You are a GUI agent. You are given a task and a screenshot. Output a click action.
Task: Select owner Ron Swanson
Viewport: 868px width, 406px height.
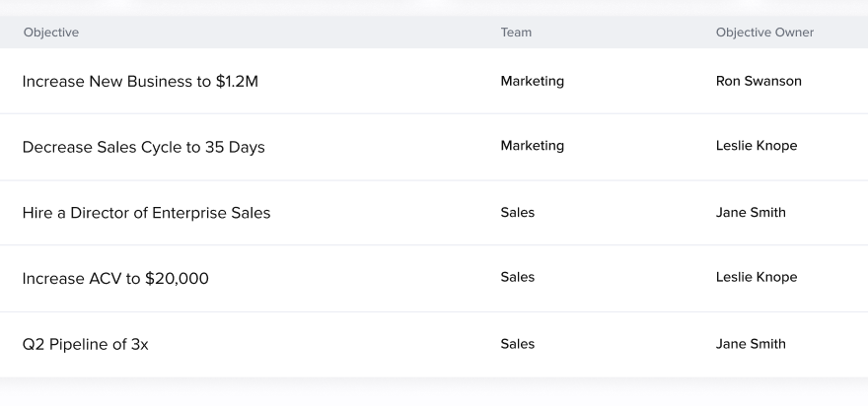(759, 82)
